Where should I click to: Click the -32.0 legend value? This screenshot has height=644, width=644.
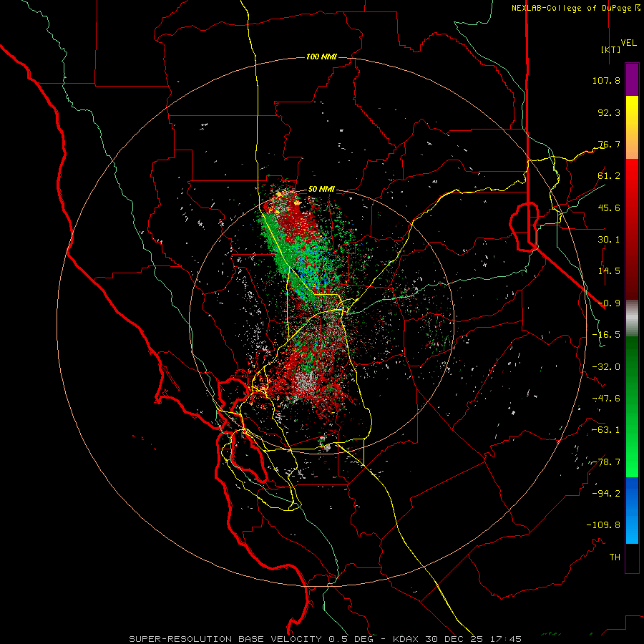(x=606, y=367)
